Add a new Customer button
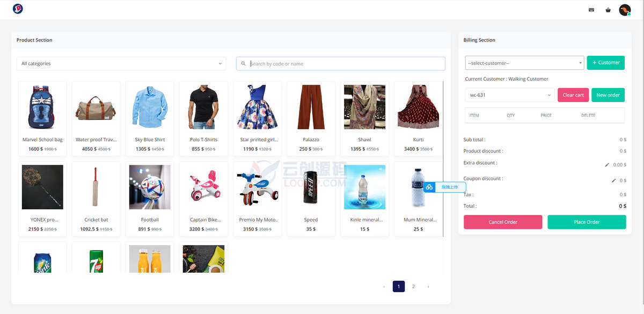 606,62
